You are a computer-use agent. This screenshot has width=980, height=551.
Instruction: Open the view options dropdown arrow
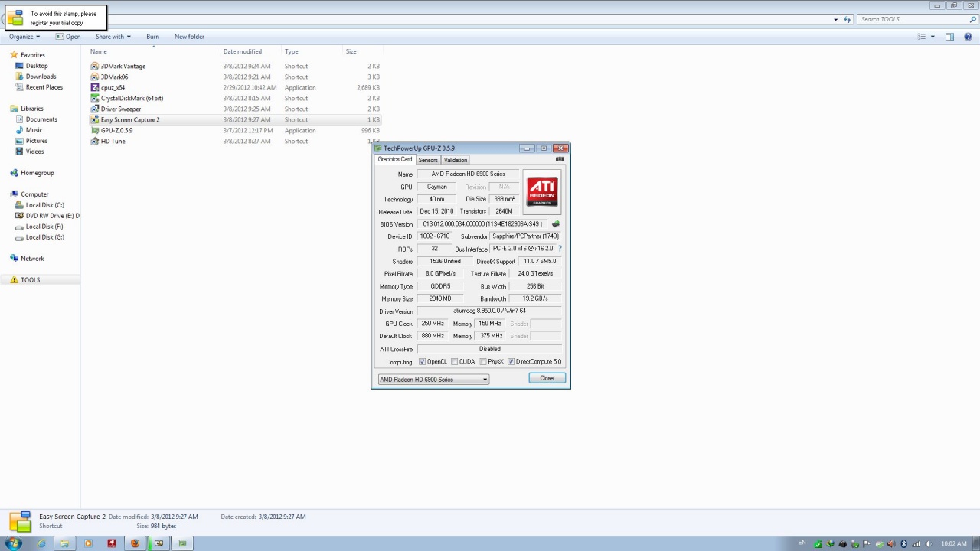click(933, 37)
